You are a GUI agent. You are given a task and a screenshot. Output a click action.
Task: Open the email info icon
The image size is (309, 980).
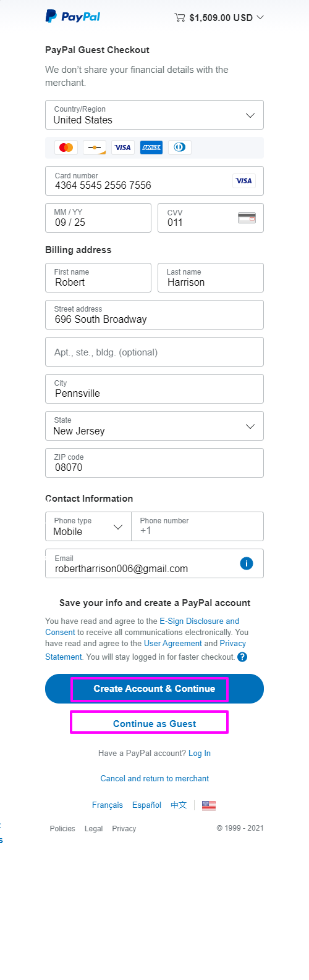[246, 563]
